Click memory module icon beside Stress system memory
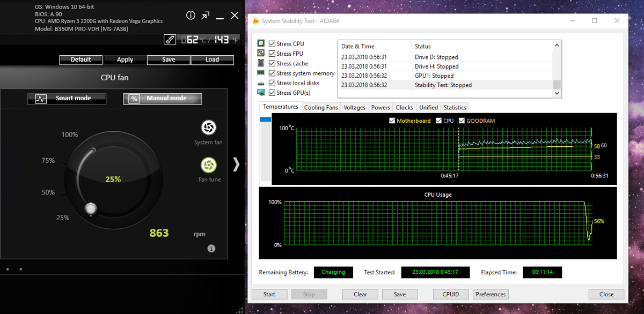The height and width of the screenshot is (314, 644). (x=261, y=73)
